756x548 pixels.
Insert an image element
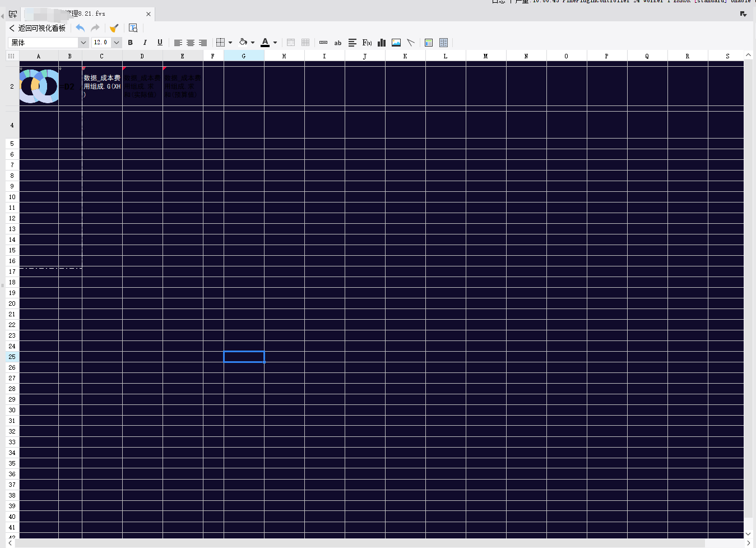coord(396,43)
